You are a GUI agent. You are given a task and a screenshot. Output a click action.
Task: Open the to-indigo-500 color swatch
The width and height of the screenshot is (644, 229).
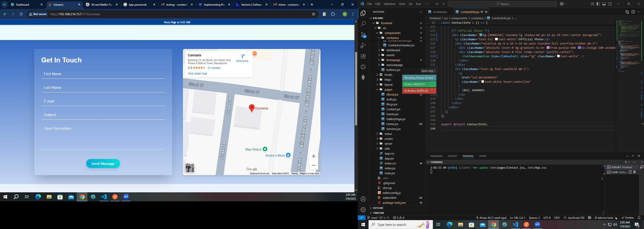(x=579, y=48)
